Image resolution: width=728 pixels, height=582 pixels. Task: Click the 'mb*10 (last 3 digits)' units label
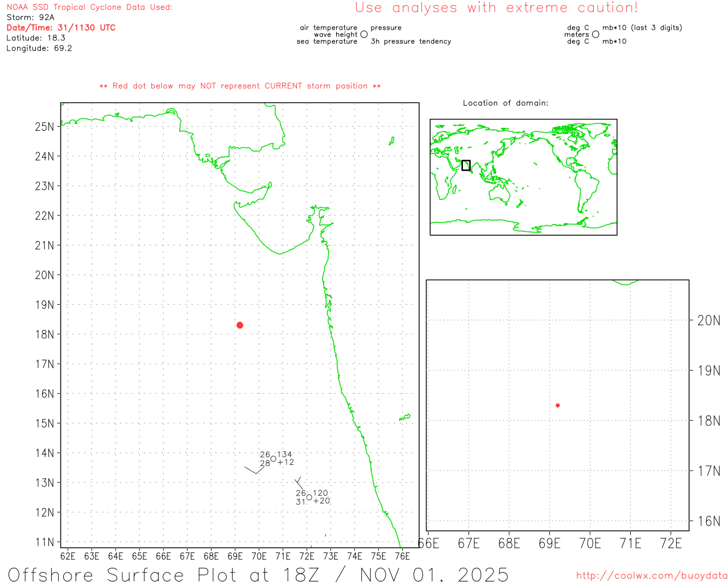[642, 28]
